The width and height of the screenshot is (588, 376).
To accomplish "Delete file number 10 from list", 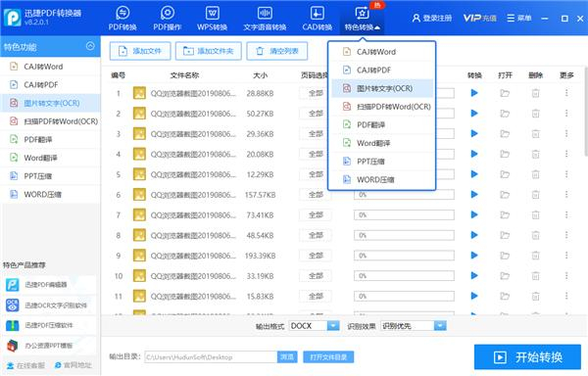I will click(x=535, y=275).
